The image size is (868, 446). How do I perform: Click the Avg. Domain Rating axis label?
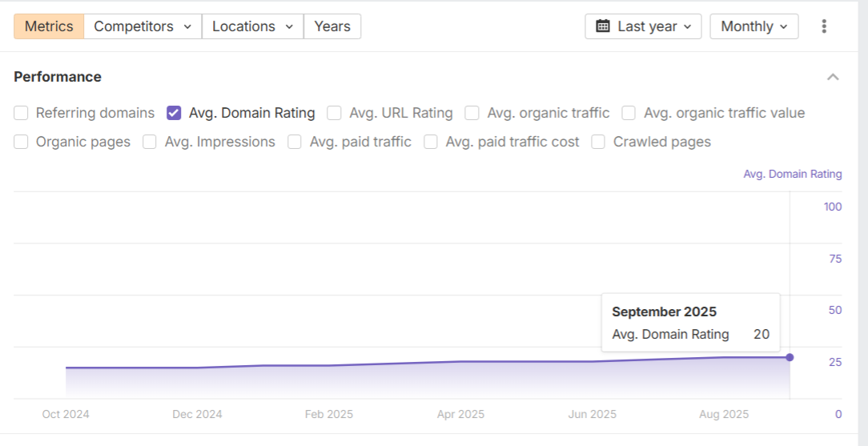(792, 174)
